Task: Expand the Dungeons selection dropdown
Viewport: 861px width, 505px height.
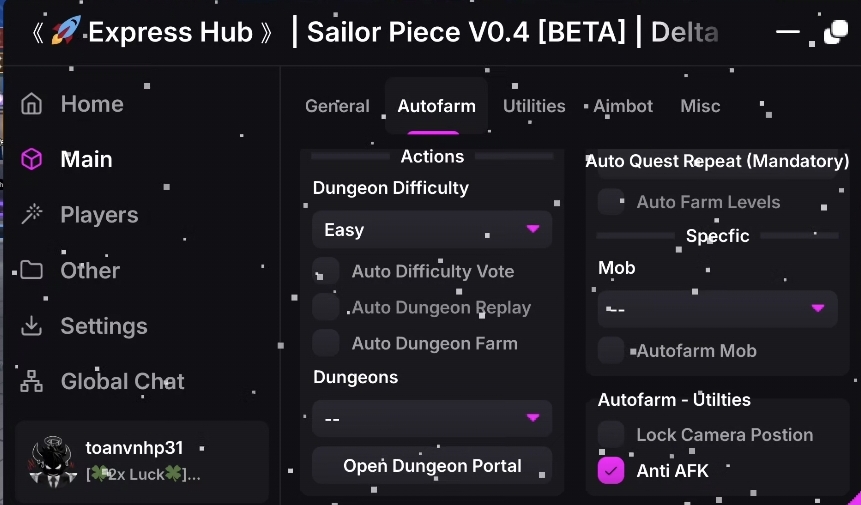Action: click(x=432, y=418)
